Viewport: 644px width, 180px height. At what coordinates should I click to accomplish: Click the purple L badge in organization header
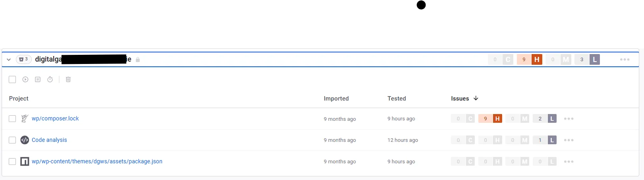(x=594, y=60)
